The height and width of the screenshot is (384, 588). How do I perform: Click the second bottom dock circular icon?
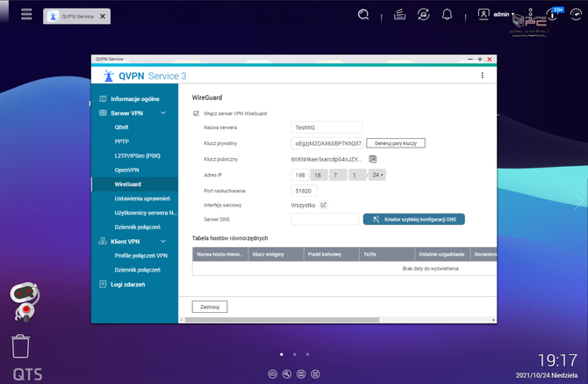click(287, 373)
